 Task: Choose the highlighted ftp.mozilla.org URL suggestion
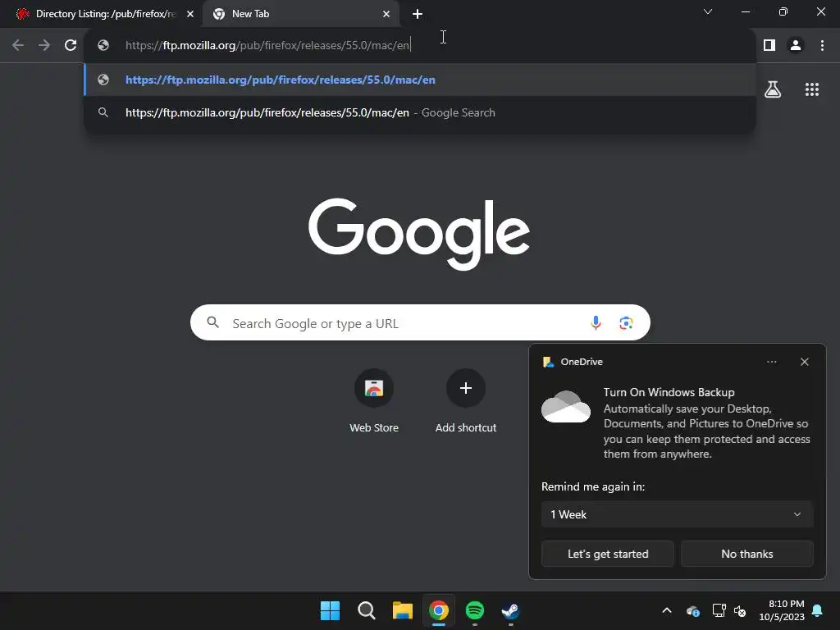coord(420,80)
